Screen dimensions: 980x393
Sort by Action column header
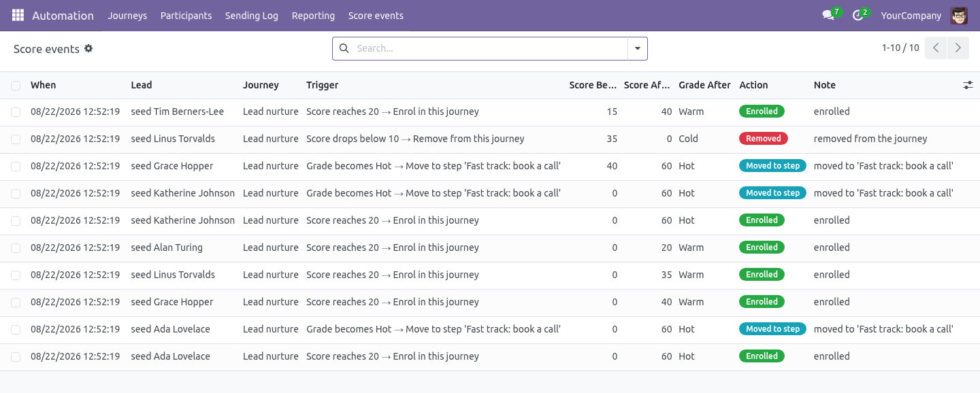click(x=753, y=85)
